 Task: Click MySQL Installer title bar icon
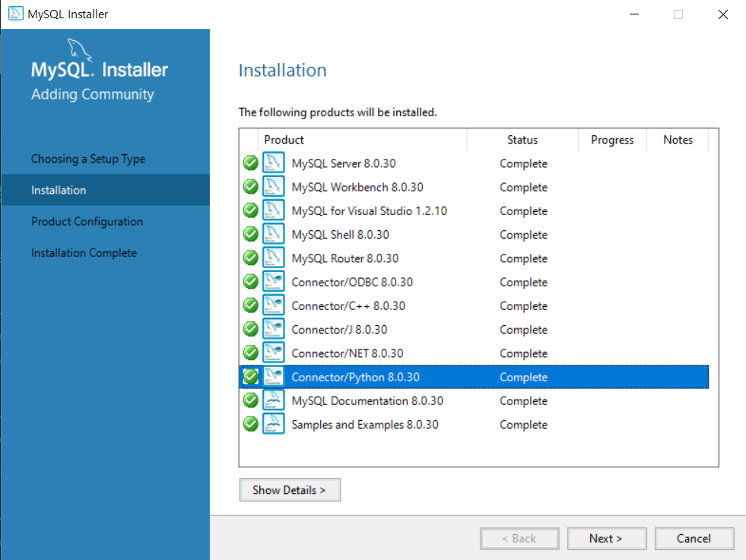pos(15,14)
